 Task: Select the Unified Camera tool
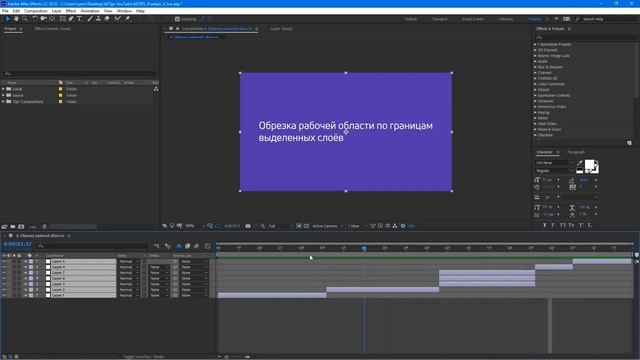coord(43,19)
